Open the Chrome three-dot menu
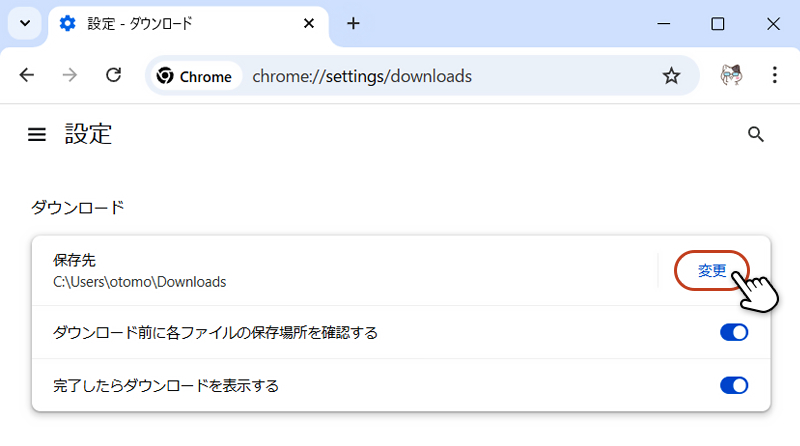800x446 pixels. click(774, 76)
